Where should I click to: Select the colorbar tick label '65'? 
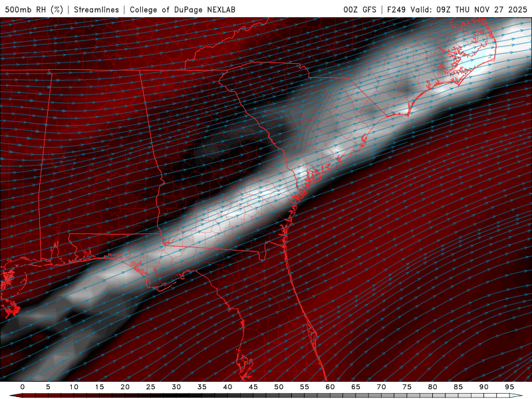pos(356,387)
